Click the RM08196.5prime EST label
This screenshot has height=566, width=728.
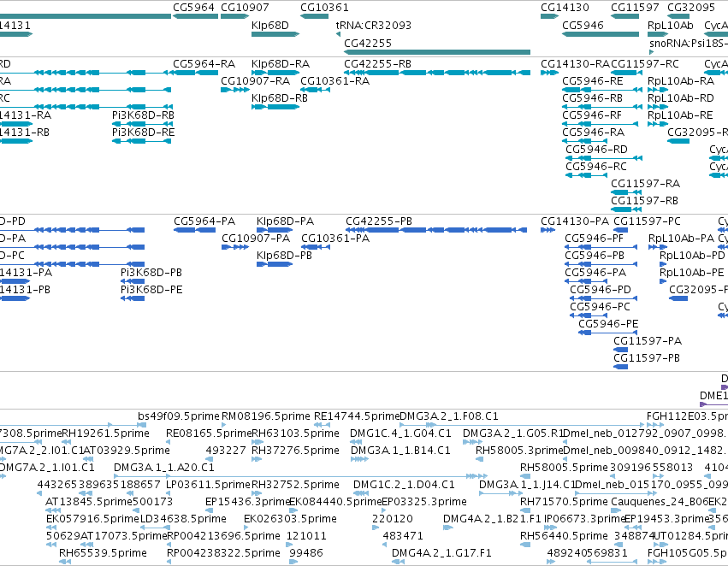(x=265, y=416)
